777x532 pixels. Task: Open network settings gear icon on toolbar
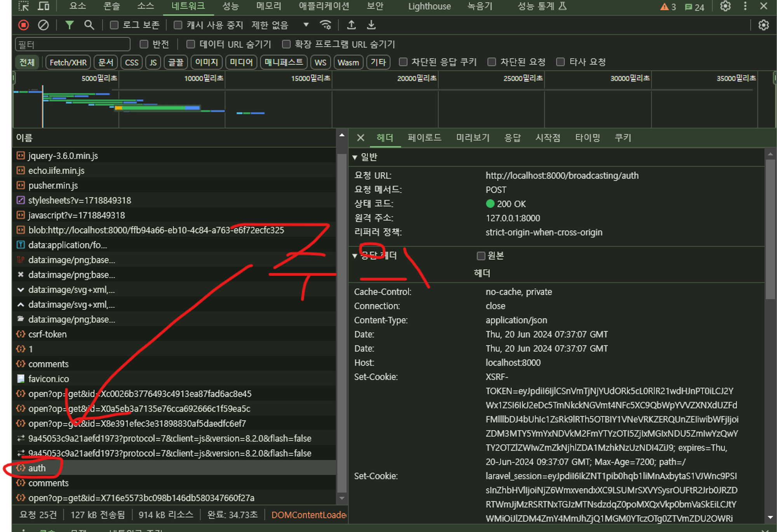763,25
